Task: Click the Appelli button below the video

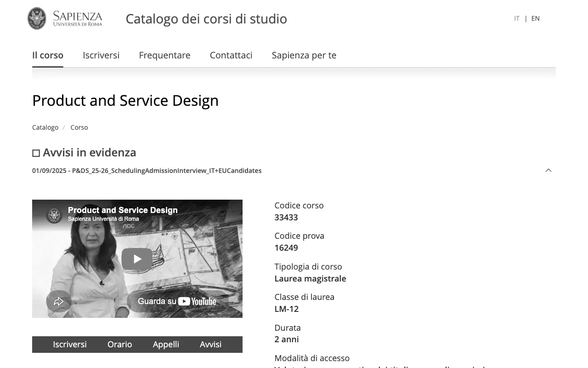Action: [x=166, y=345]
